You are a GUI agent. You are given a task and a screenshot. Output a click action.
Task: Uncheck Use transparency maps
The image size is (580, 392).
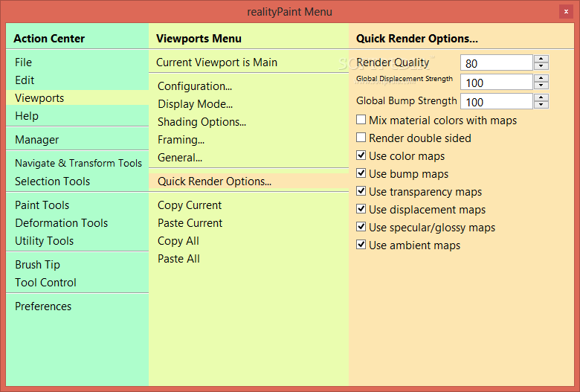click(x=361, y=191)
